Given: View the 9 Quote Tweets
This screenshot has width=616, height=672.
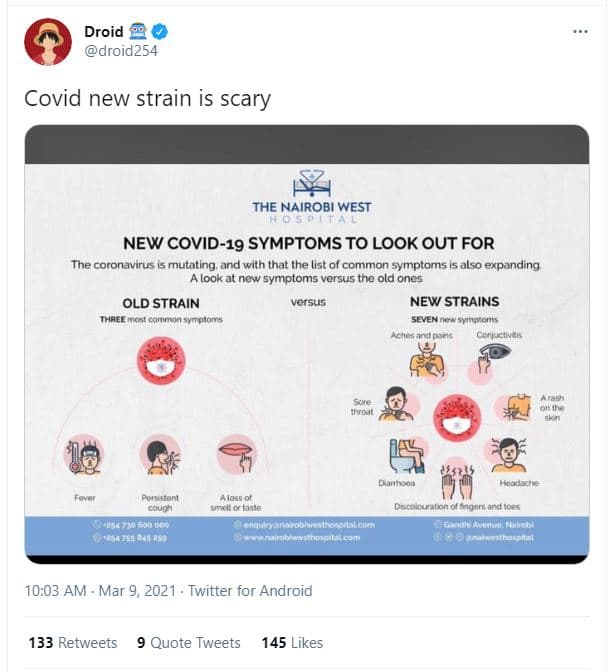Looking at the screenshot, I should (x=189, y=643).
